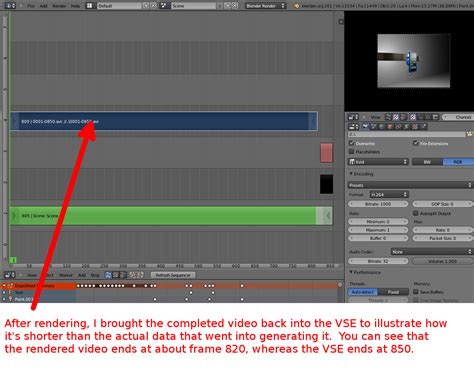
Task: Adjust the Volume 1.000 slider
Action: 443,261
